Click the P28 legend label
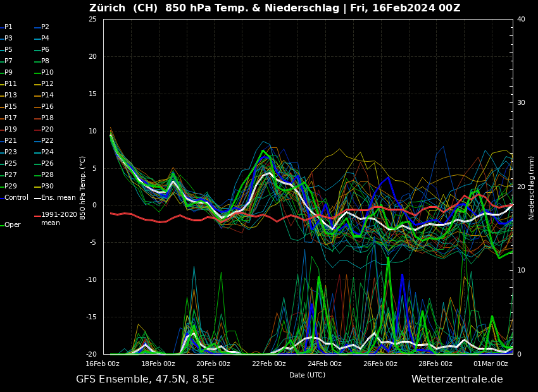This screenshot has width=538, height=392. [47, 175]
